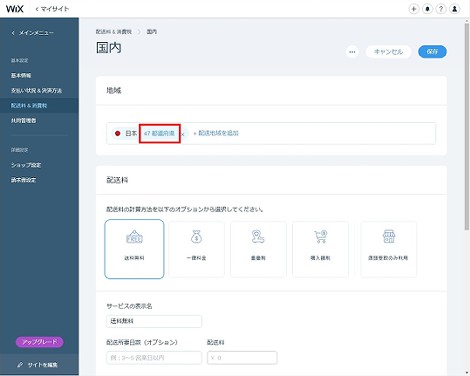Go back to マイサイト

[52, 9]
